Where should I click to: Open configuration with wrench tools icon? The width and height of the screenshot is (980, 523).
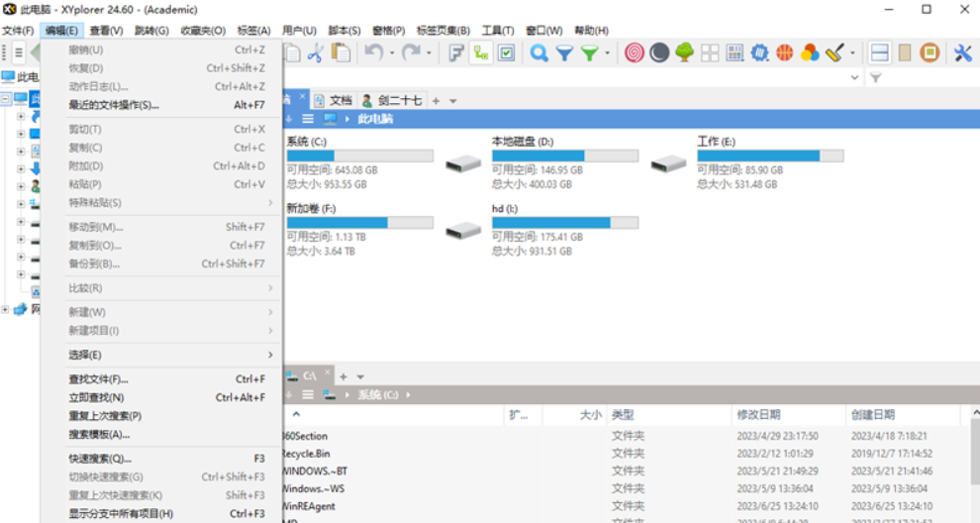click(963, 53)
